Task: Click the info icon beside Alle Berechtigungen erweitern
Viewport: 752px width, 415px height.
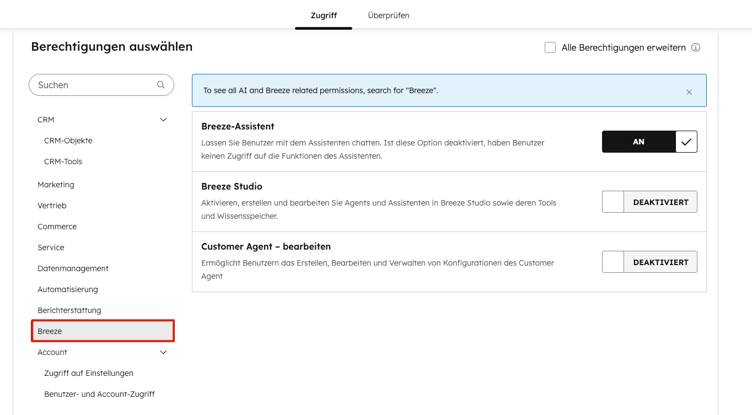Action: (x=696, y=47)
